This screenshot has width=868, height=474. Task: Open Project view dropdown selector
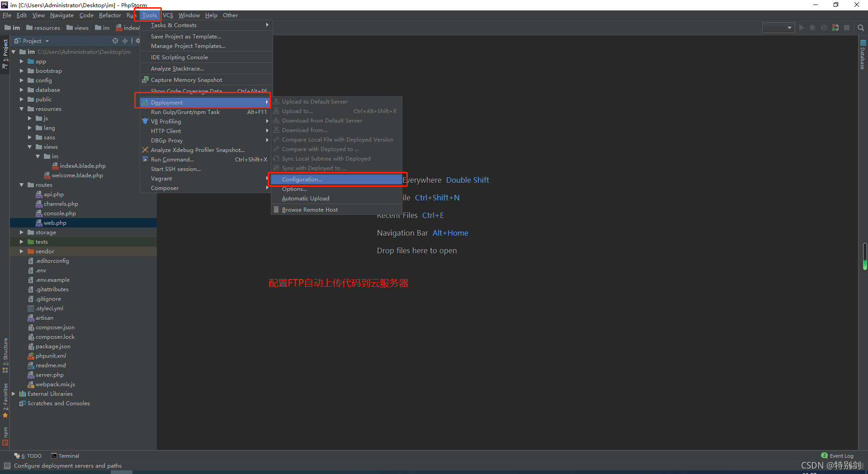tap(32, 41)
